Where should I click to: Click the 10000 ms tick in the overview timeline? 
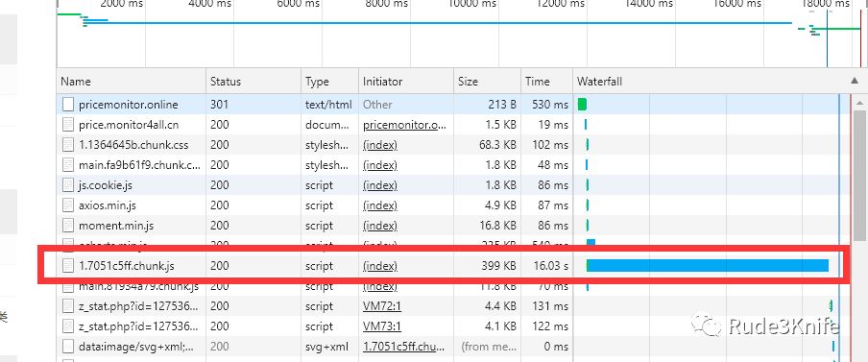coord(472,5)
